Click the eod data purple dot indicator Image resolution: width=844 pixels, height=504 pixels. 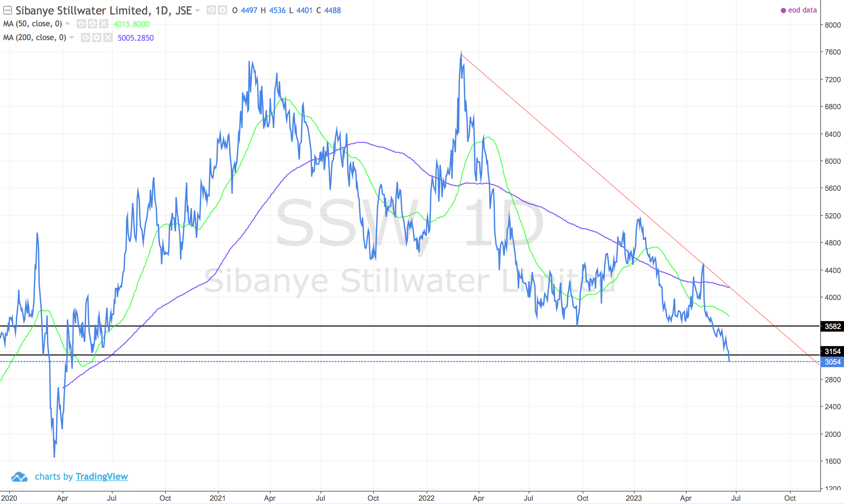tap(783, 11)
